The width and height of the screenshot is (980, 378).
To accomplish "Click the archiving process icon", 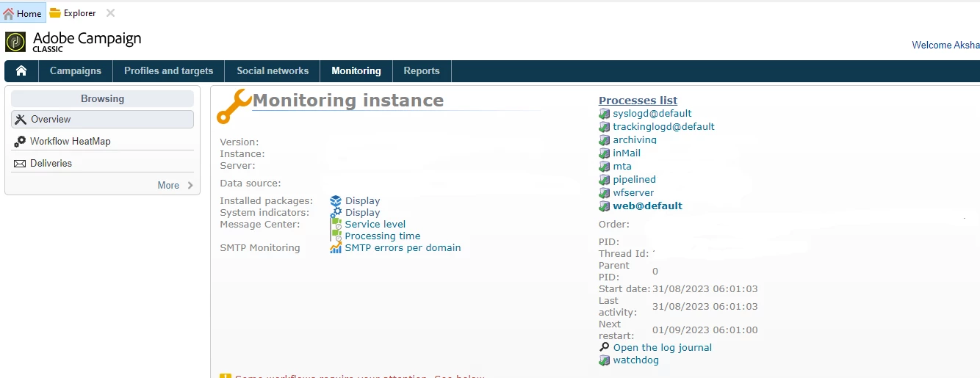I will coord(605,140).
